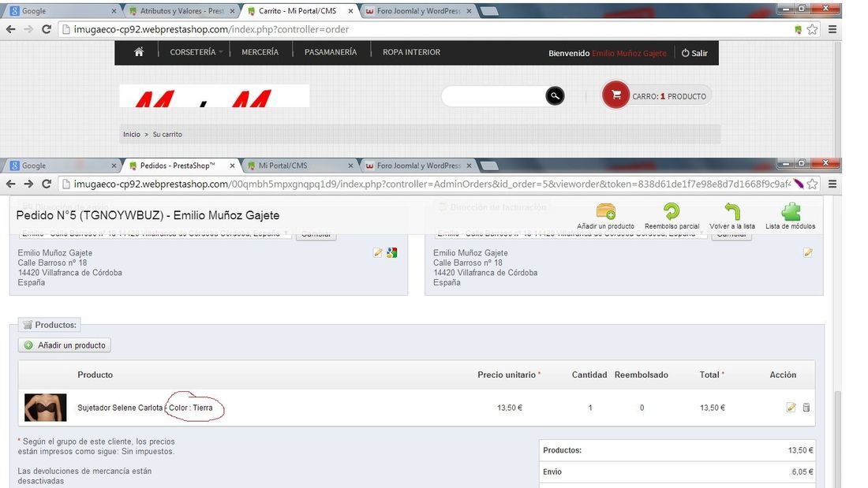Switch to Pedidos - PrestaShop tab
Screen dimensions: 868x488
coord(181,166)
